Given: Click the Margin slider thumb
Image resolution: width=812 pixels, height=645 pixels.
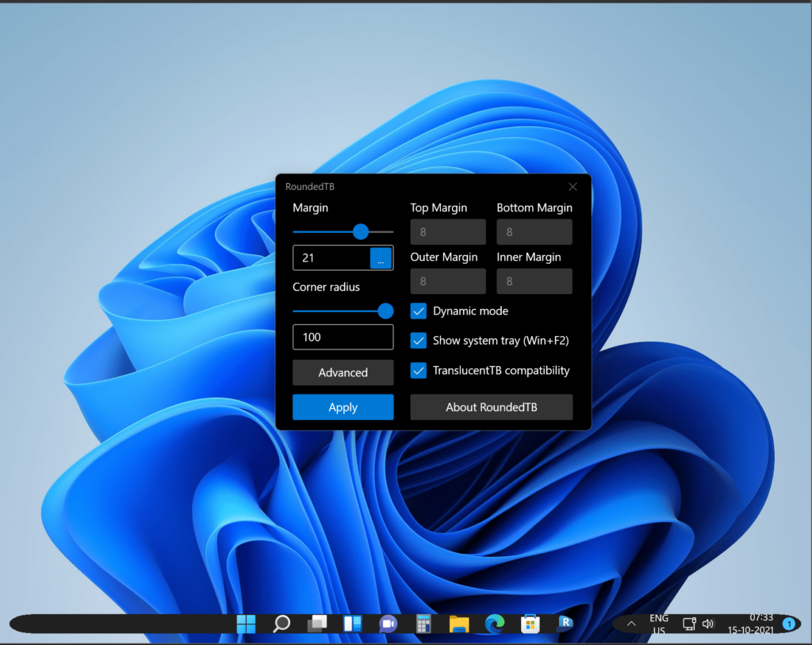Looking at the screenshot, I should pyautogui.click(x=361, y=231).
